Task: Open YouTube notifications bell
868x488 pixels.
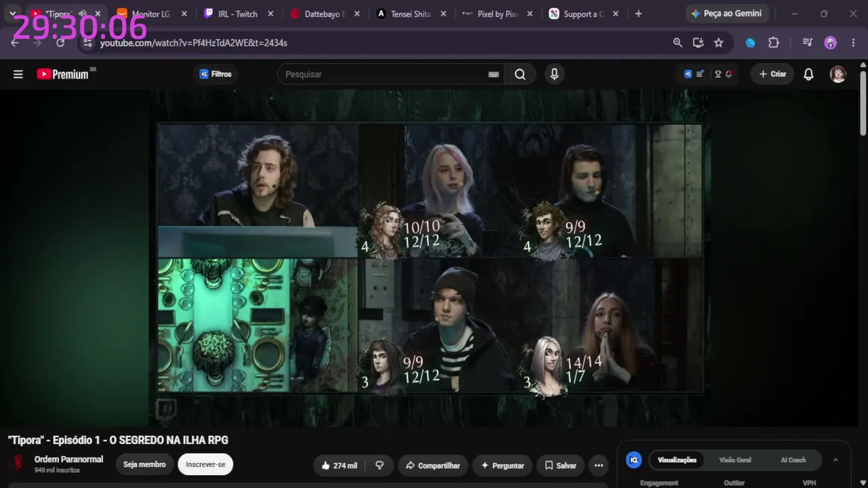Action: pyautogui.click(x=808, y=75)
